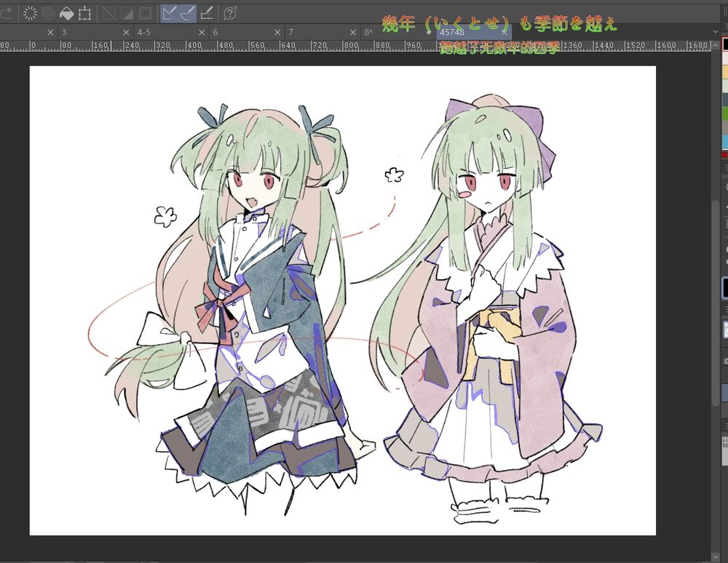Pick the black color swatch
728x563 pixels.
tap(725, 44)
